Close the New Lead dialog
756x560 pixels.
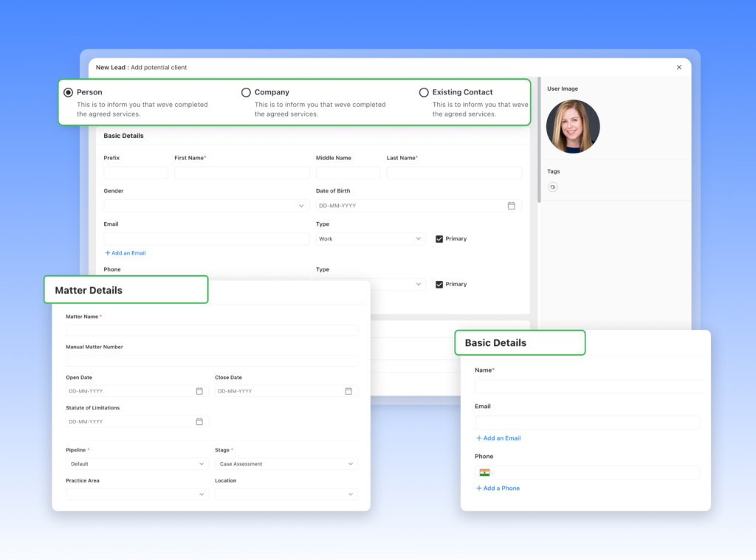click(x=679, y=67)
